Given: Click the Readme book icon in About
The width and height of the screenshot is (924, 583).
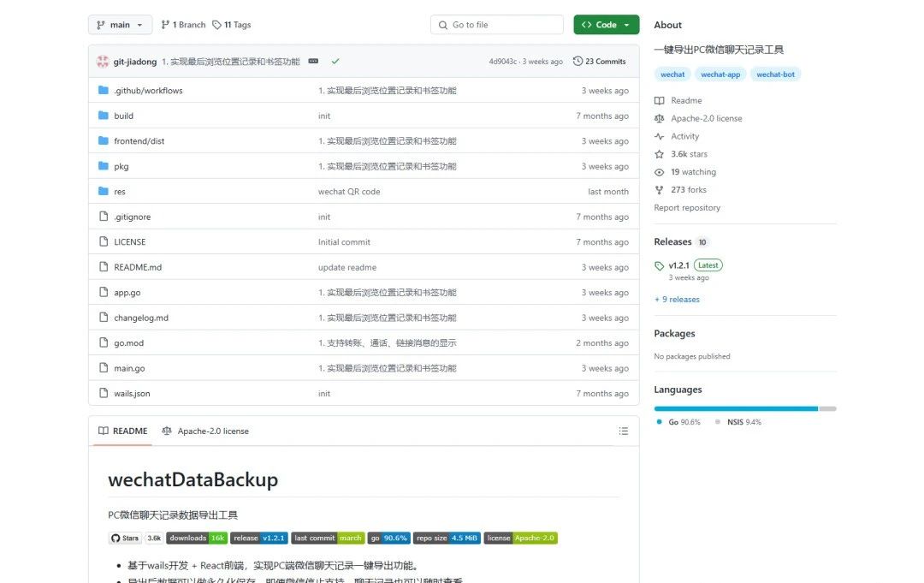Looking at the screenshot, I should pos(660,100).
